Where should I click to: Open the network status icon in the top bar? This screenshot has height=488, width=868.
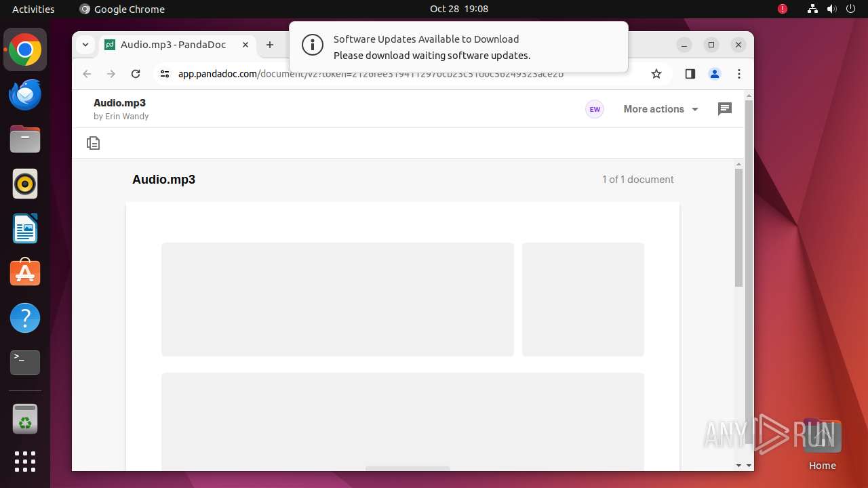coord(813,9)
